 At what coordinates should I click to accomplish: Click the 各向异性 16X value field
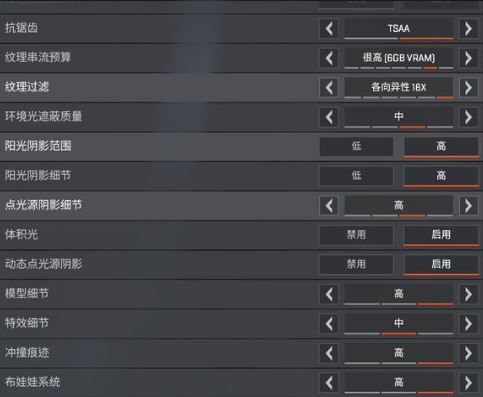coord(399,87)
